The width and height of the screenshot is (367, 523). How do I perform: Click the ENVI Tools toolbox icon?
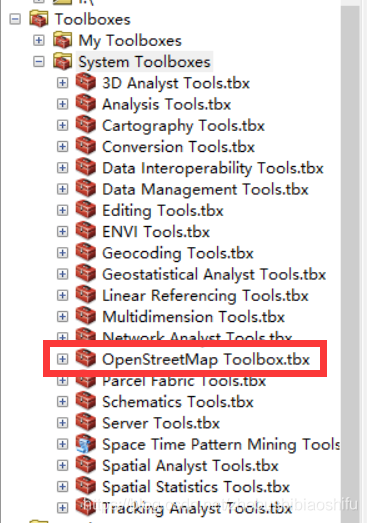pyautogui.click(x=86, y=231)
